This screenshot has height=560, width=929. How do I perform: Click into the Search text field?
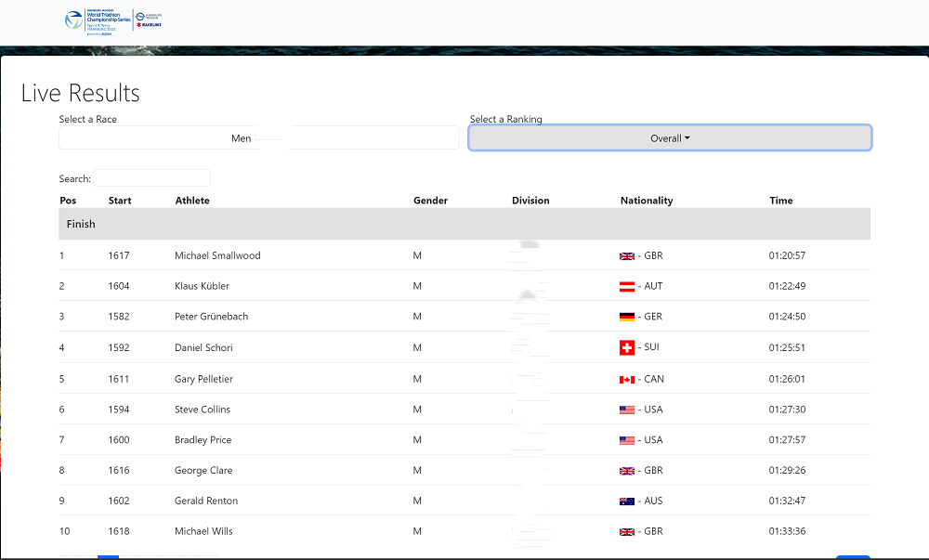pos(152,178)
